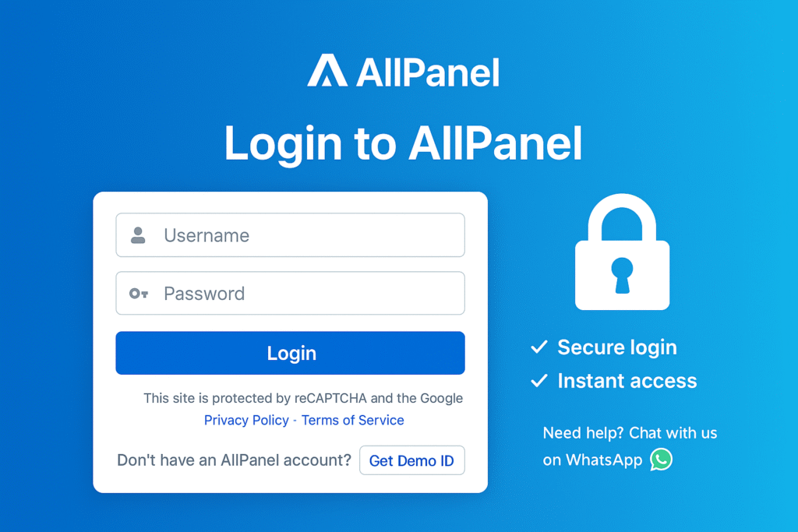Screen dimensions: 798x532
Task: Click the Don't have an AllPanel account text
Action: coord(234,460)
